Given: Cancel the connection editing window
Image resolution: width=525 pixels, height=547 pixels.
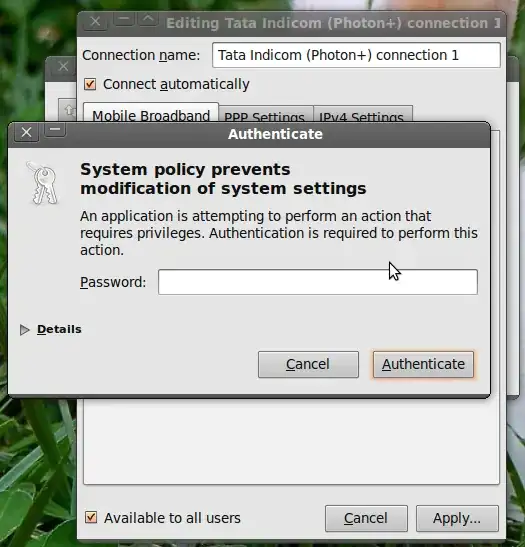Looking at the screenshot, I should 366,518.
